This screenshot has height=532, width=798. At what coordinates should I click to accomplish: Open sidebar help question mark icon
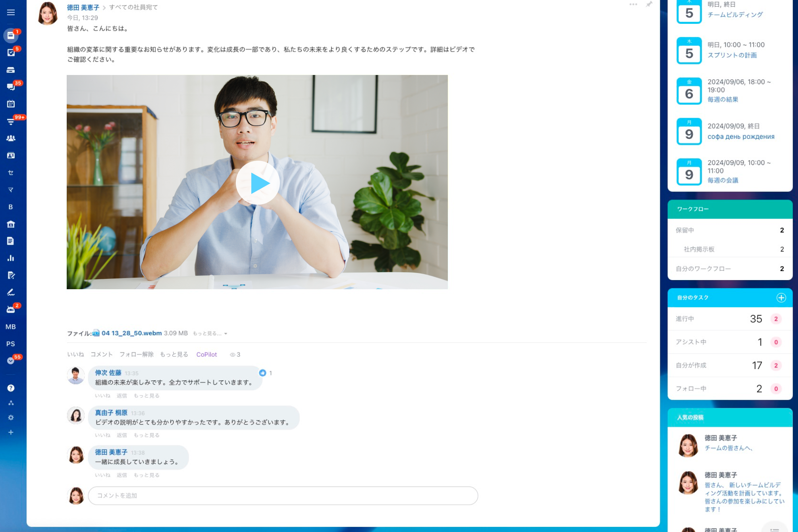[11, 388]
